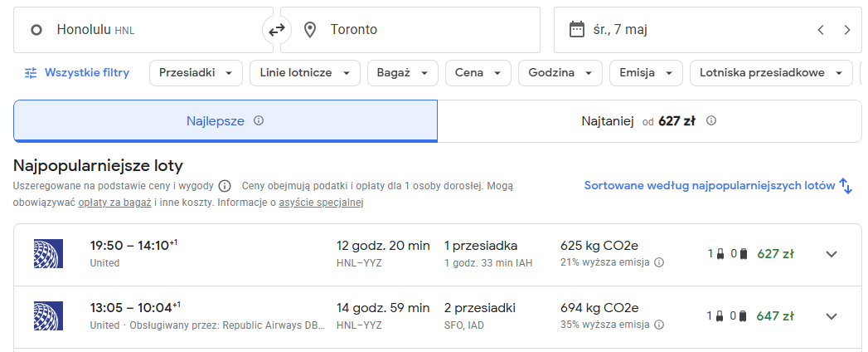
Task: Click the filter sliders icon next to Wszystkie filtry
Action: [x=31, y=72]
